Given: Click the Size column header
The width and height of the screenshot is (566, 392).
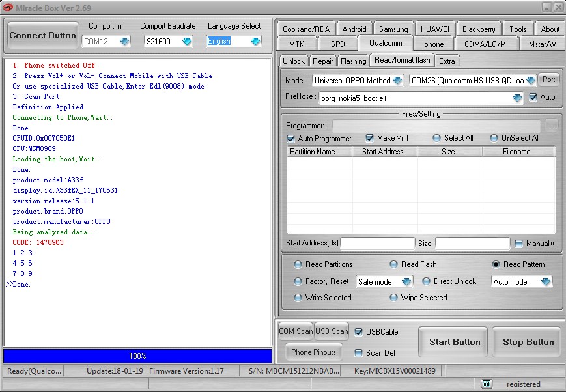Looking at the screenshot, I should (x=450, y=152).
